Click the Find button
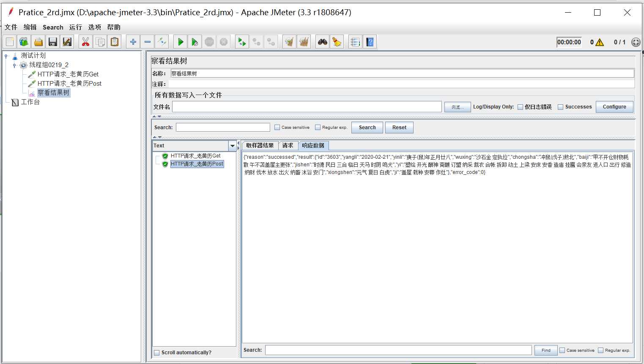 coord(546,350)
